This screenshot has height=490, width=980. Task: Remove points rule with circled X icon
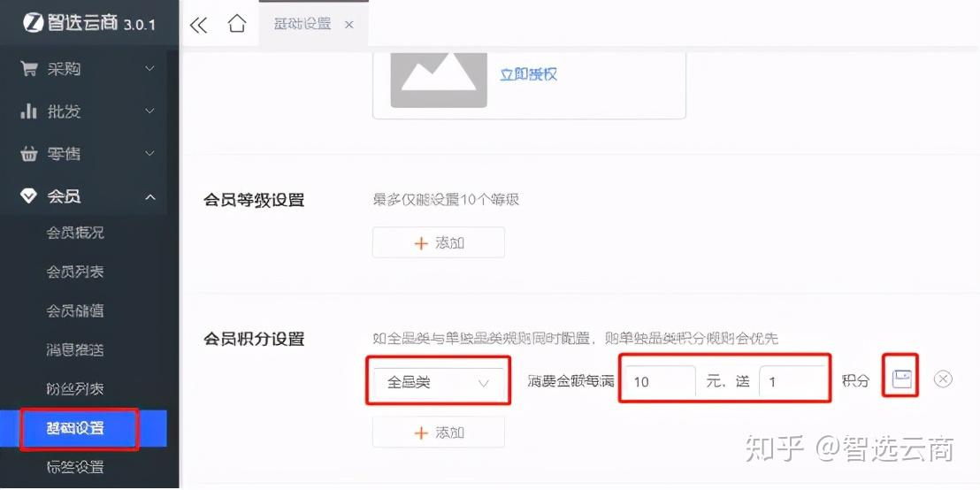[x=943, y=379]
